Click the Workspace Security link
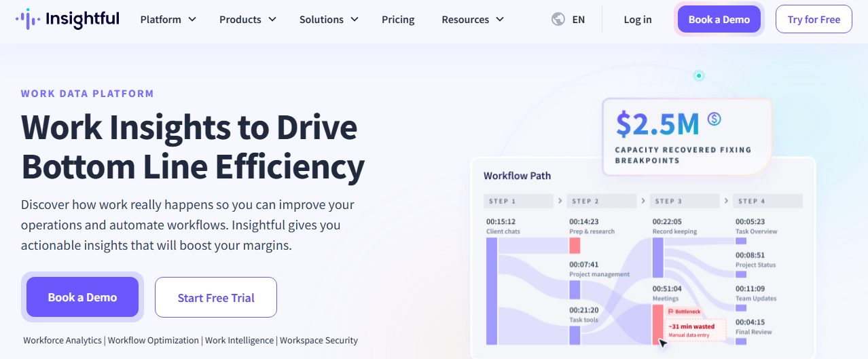The image size is (868, 359). click(319, 341)
